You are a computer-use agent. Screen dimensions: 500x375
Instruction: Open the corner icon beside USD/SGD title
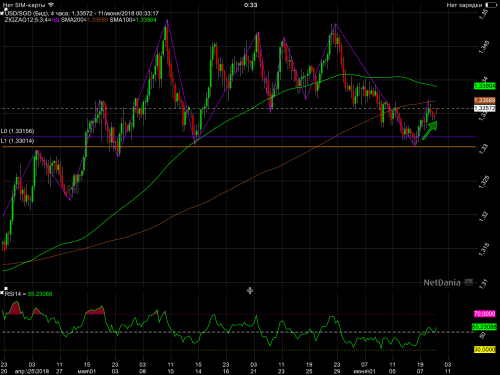coord(2,13)
